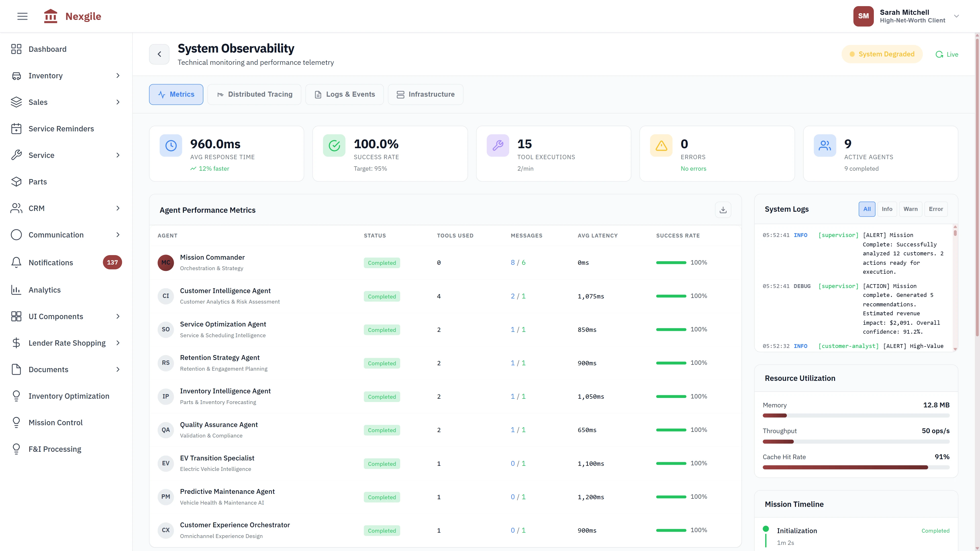Screen dimensions: 980x551
Task: Click the back arrow next to System Observability
Action: (x=160, y=54)
